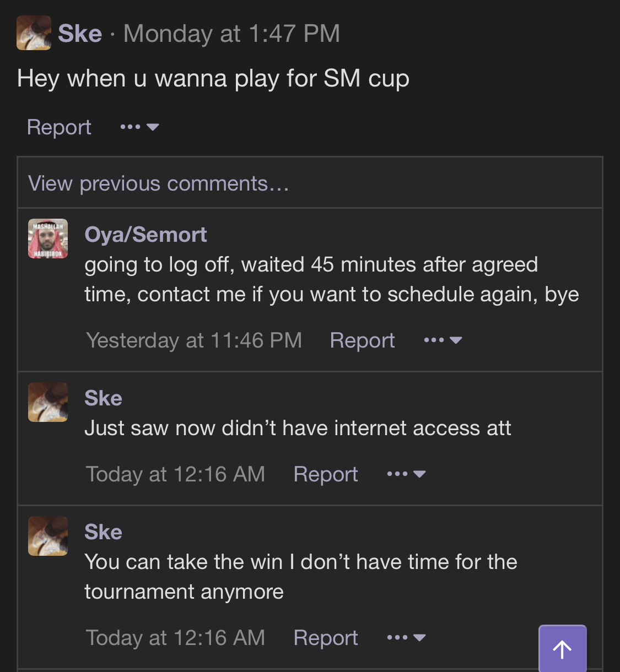Click the scroll-to-top arrow button
Screen dimensions: 620x672
pyautogui.click(x=562, y=649)
